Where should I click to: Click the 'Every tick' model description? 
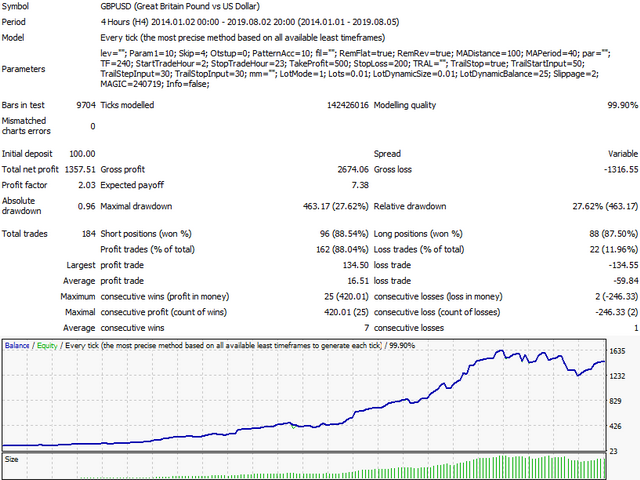pyautogui.click(x=243, y=38)
